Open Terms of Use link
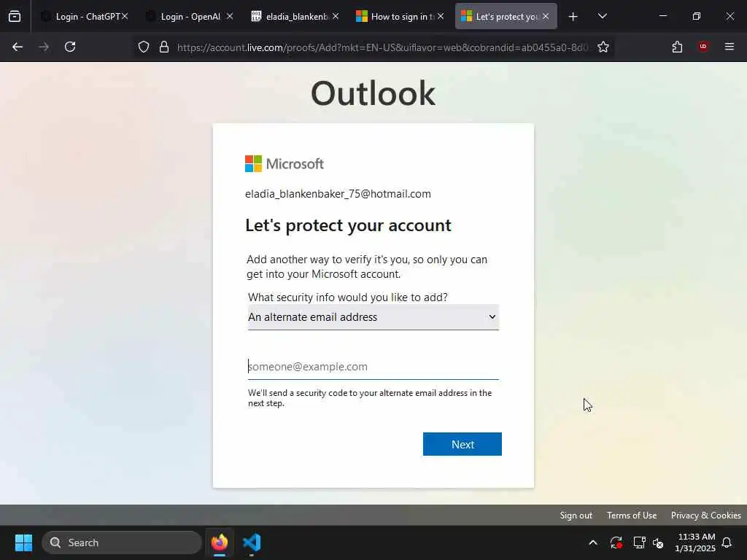 pyautogui.click(x=632, y=516)
